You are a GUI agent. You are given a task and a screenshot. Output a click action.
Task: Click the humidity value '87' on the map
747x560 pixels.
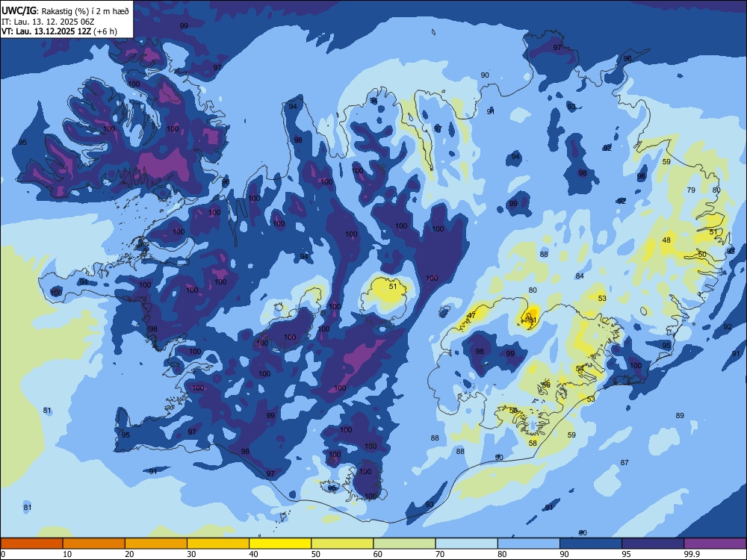pos(624,462)
